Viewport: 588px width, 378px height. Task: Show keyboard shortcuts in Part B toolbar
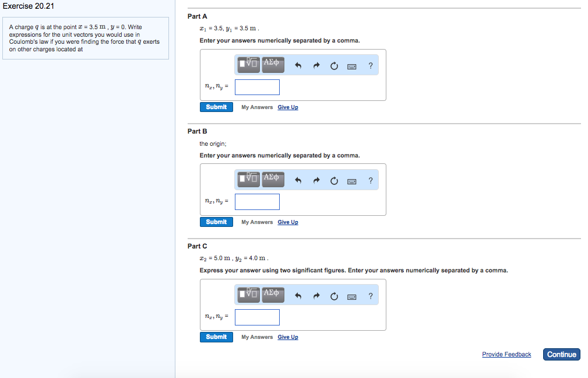pos(352,181)
